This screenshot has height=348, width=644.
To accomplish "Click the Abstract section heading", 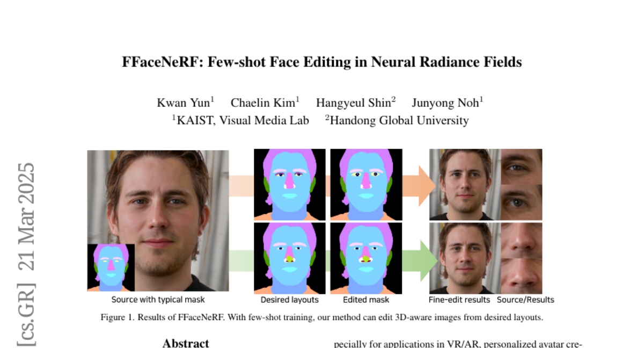I will tap(186, 343).
